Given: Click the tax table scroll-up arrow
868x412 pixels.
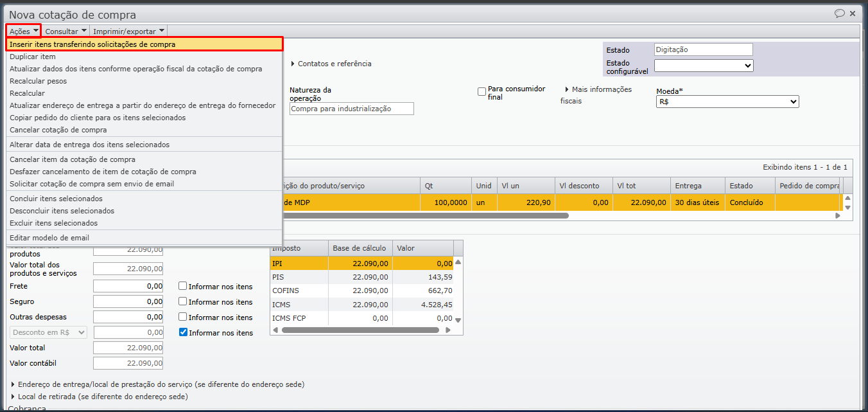Looking at the screenshot, I should [458, 262].
